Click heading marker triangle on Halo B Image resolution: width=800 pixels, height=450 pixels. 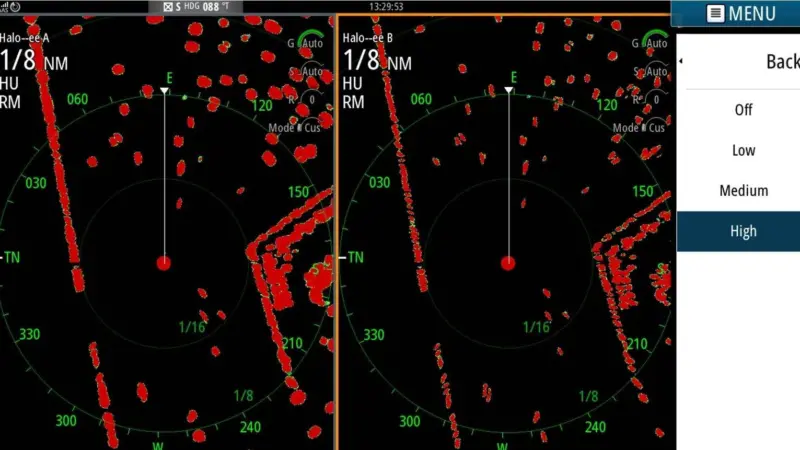[509, 90]
